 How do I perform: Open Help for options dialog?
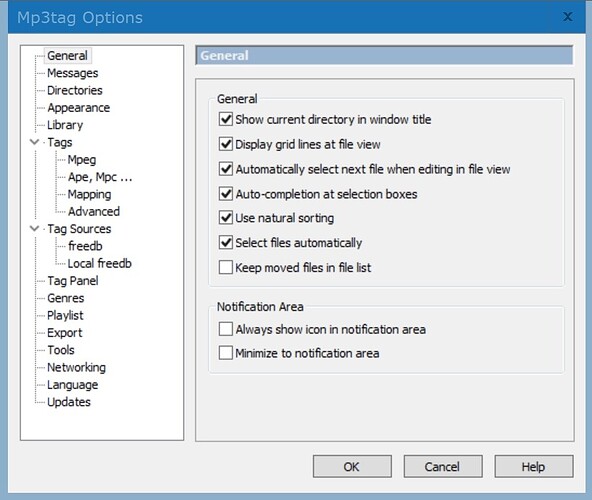coord(533,466)
